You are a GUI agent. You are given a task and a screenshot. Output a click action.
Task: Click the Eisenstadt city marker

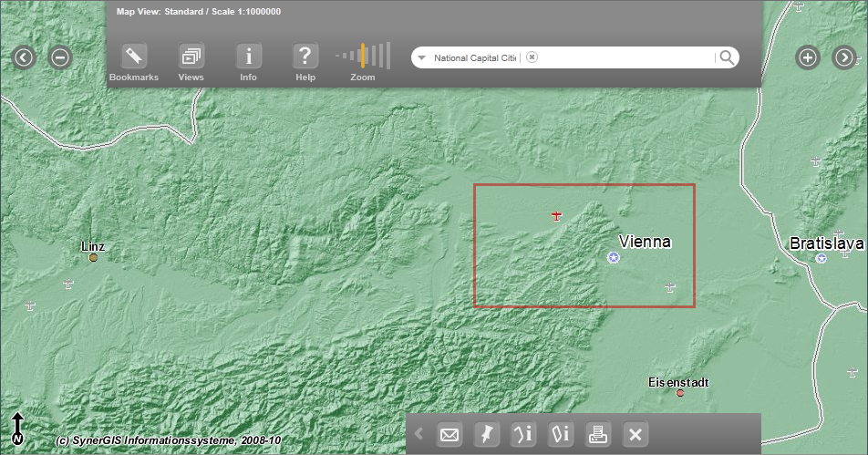pyautogui.click(x=680, y=393)
